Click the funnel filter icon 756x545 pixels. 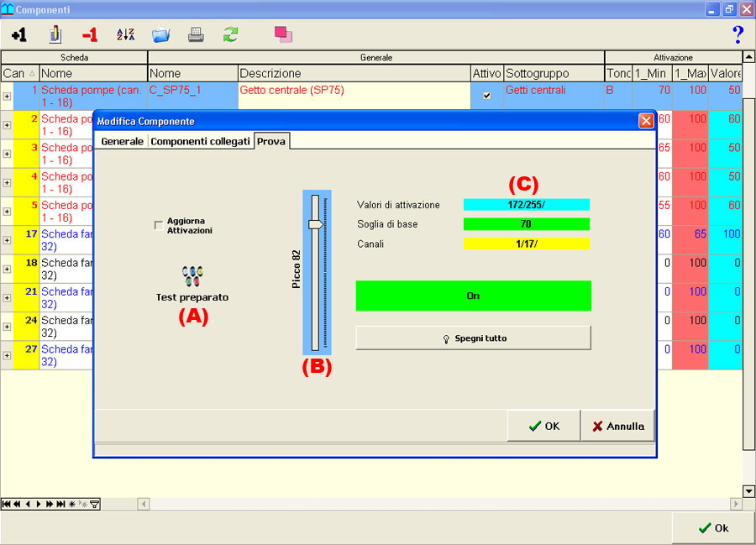coord(95,504)
